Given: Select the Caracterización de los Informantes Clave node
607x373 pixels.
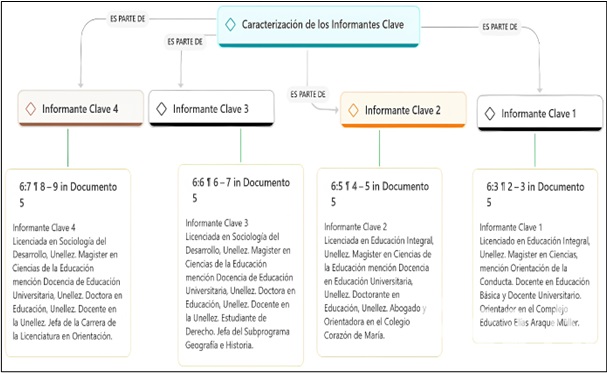Looking at the screenshot, I should (319, 26).
